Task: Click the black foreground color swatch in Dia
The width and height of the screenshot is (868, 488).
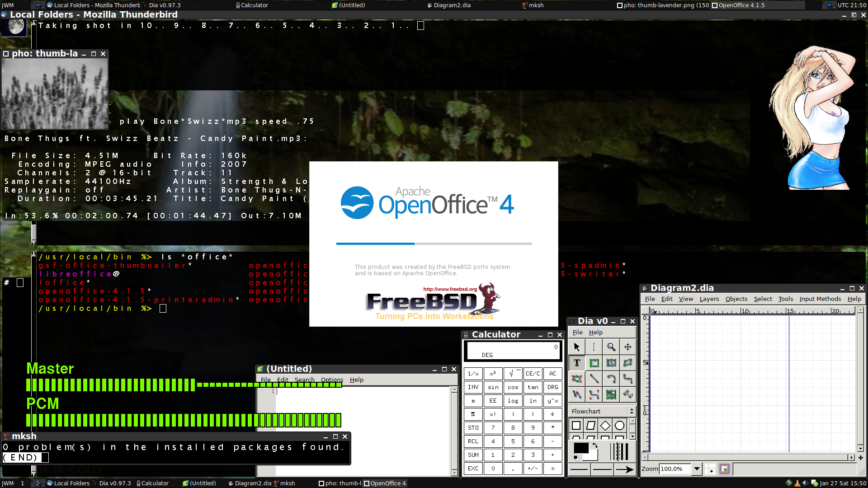Action: tap(581, 448)
